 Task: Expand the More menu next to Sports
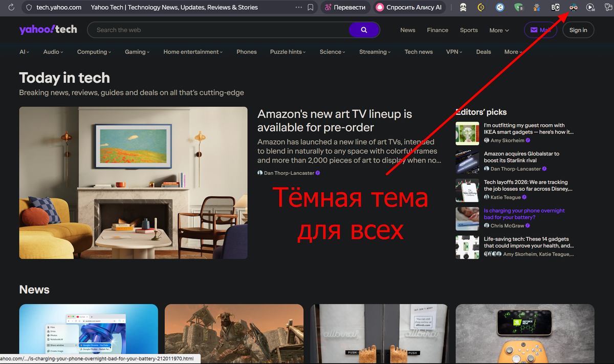click(x=499, y=30)
